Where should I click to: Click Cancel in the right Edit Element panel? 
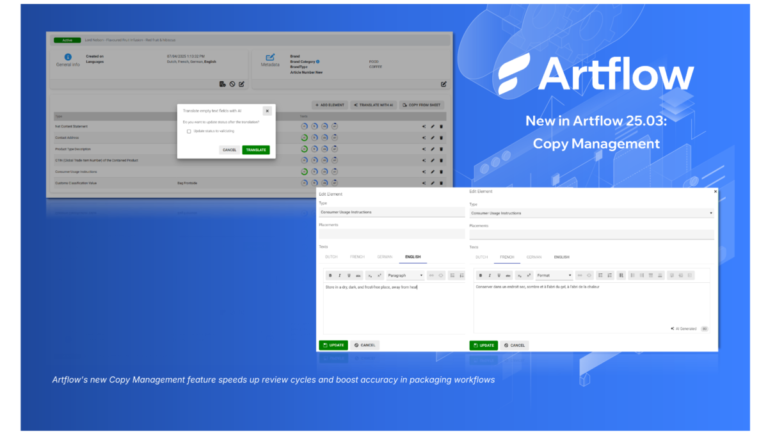[515, 346]
